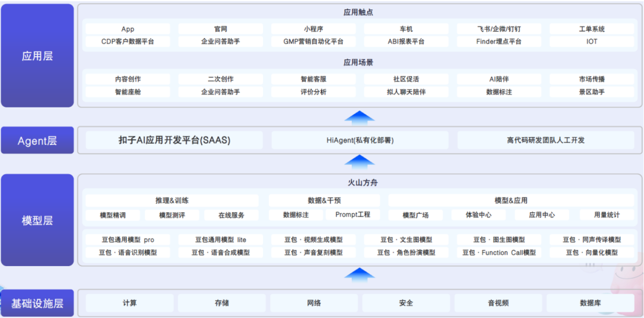This screenshot has width=644, height=318.
Task: Open the 模型广场 box
Action: [416, 215]
